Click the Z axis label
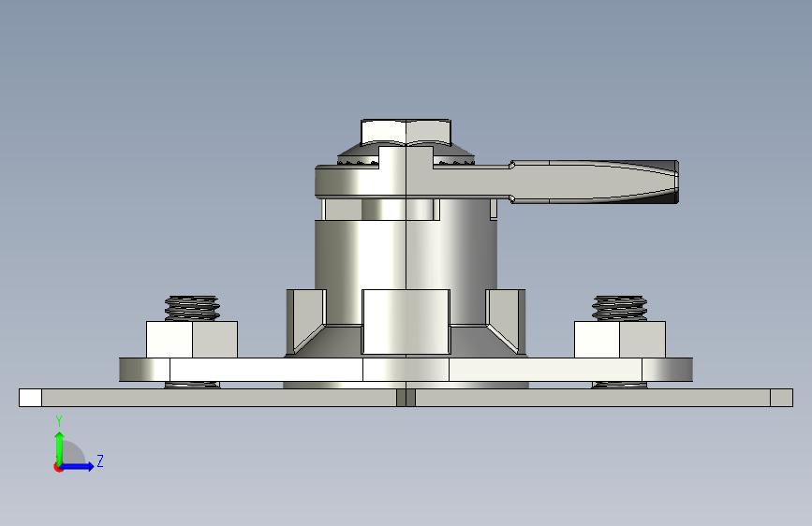Viewport: 812px width, 526px height. click(100, 460)
